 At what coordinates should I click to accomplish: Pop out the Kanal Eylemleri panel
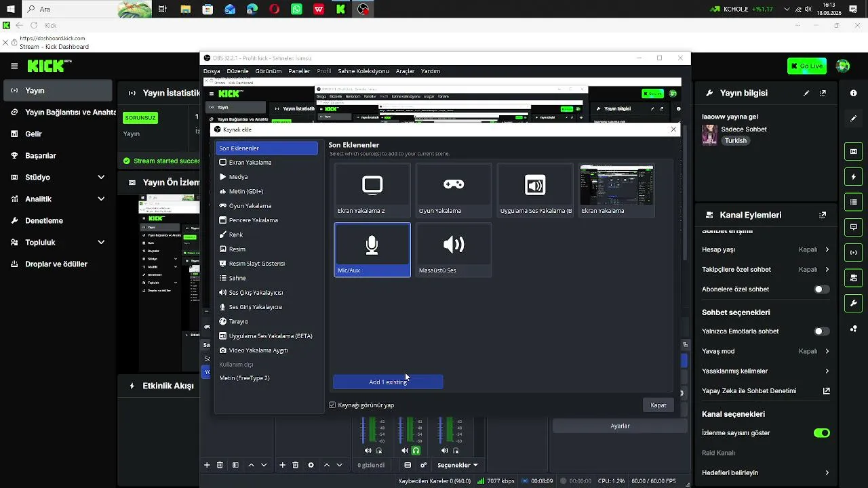(x=823, y=215)
